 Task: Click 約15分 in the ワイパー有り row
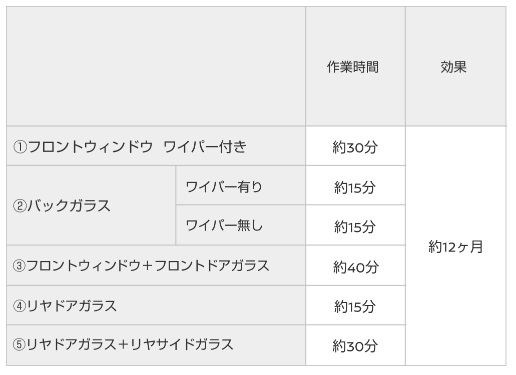tap(355, 187)
